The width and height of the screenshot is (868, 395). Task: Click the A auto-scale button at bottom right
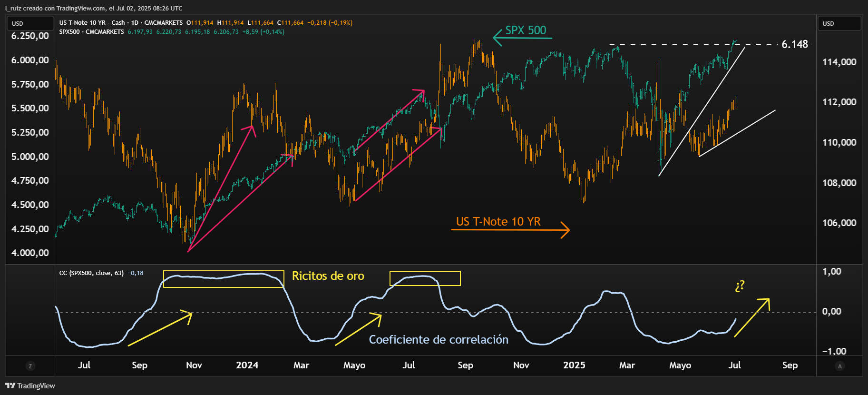coord(839,366)
